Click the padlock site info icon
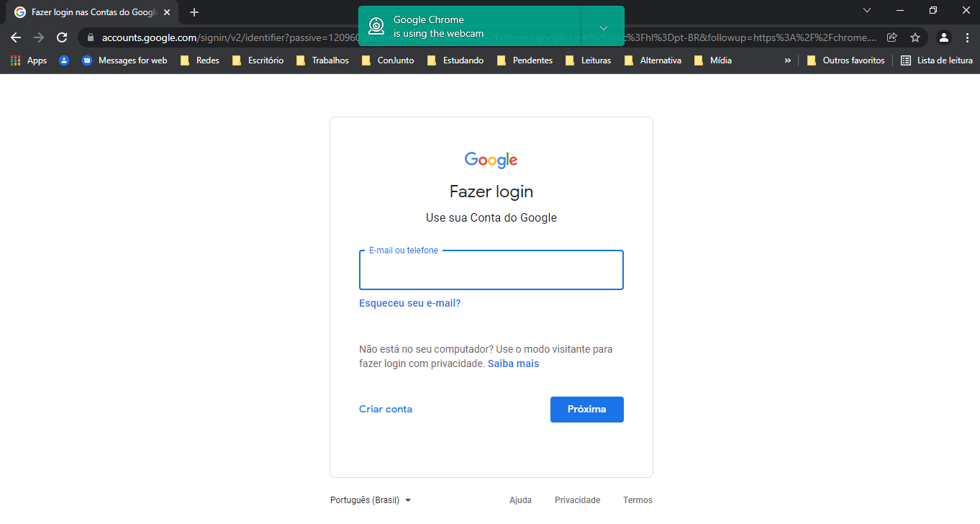 91,37
